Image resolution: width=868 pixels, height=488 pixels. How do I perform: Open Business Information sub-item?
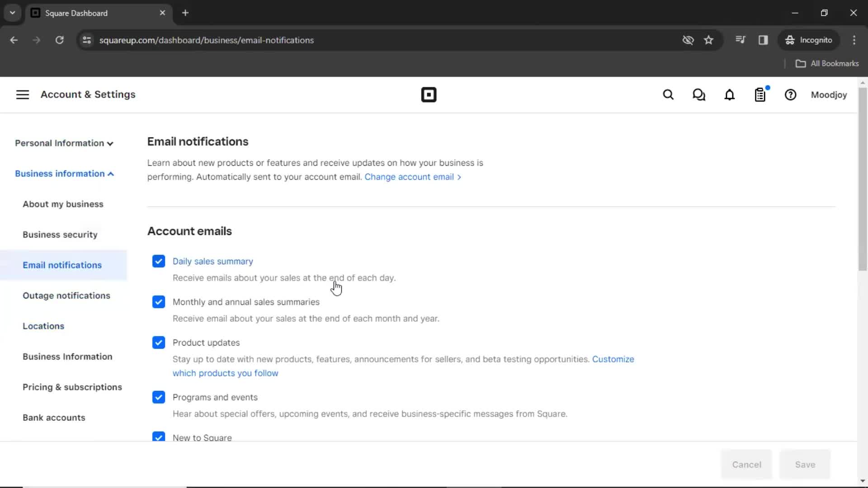(67, 357)
